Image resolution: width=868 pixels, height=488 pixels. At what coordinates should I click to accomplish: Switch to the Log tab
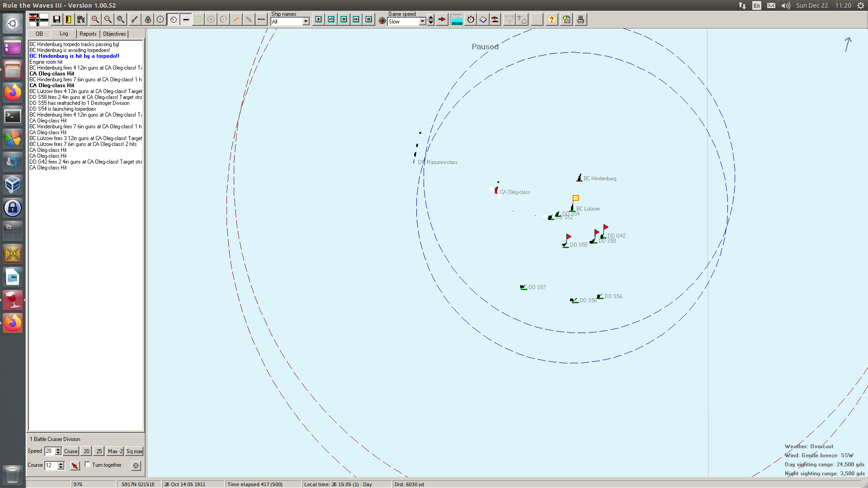(x=64, y=33)
